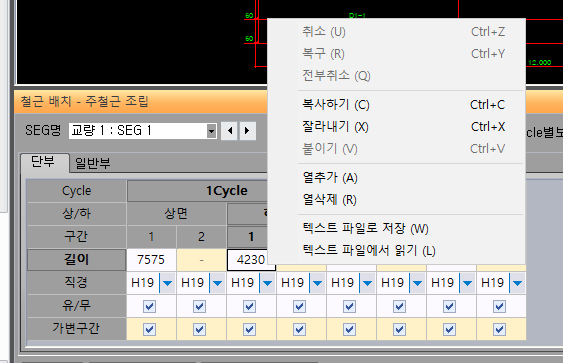Viewport: 563px width, 363px height.
Task: Click the H19 value in first column
Action: [143, 283]
